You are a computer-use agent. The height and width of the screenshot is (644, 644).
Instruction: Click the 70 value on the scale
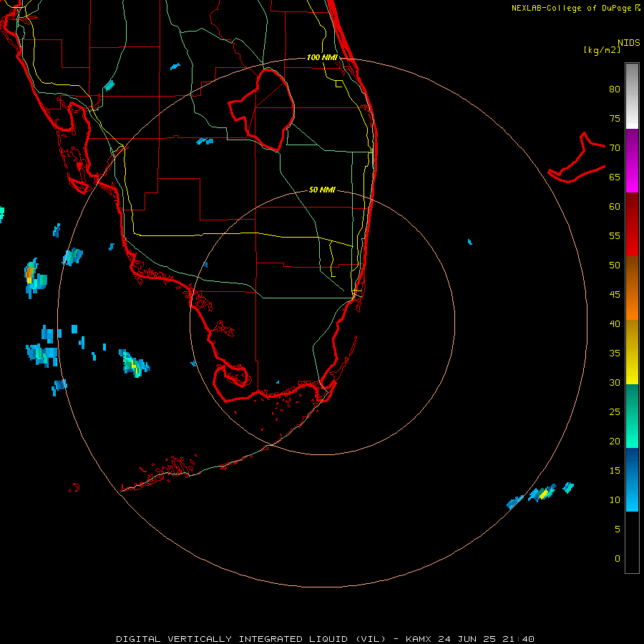615,148
